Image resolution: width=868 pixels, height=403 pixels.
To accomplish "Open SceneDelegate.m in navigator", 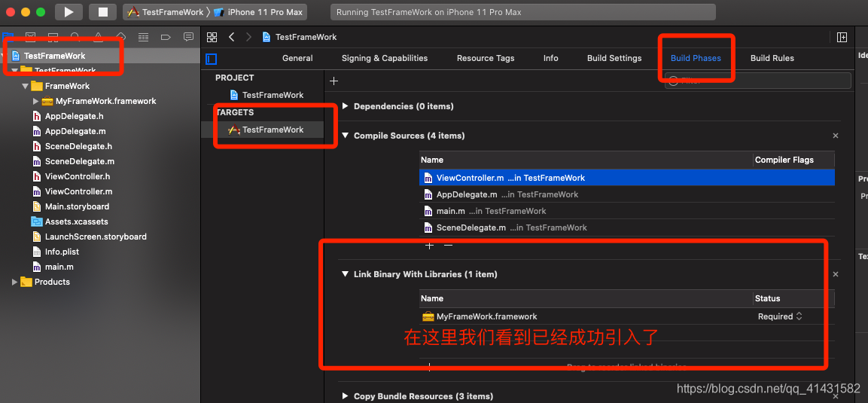I will [80, 161].
